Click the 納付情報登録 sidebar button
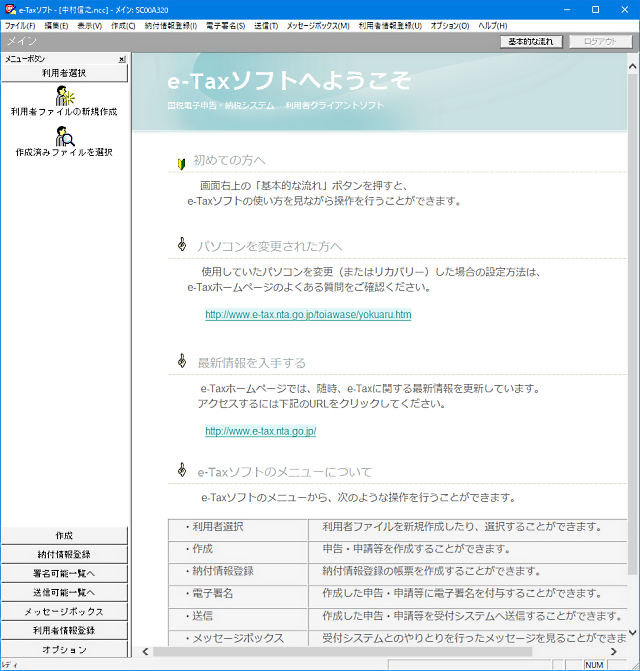The image size is (640, 671). 64,554
